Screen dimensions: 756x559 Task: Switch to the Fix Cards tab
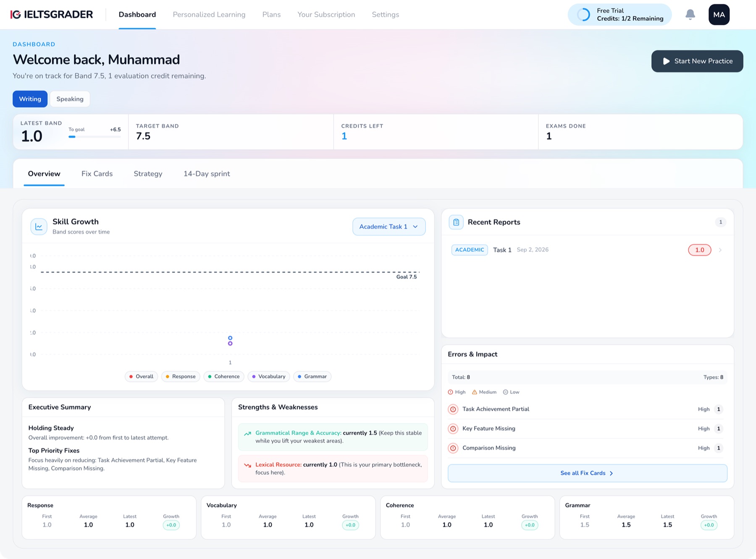pos(97,174)
